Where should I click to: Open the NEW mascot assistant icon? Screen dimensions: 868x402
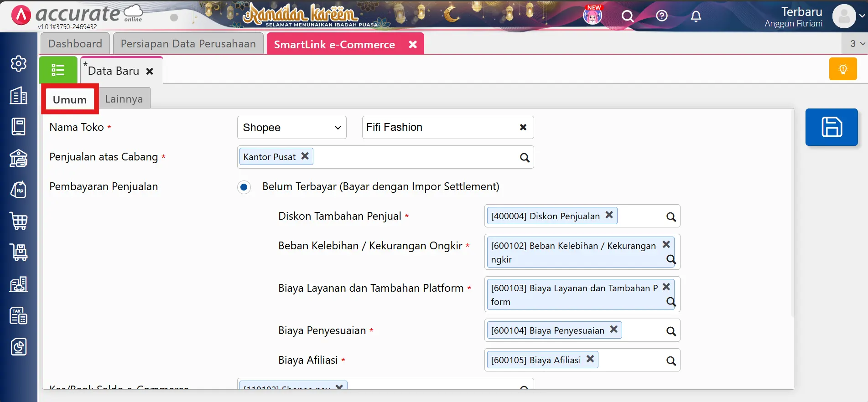point(593,15)
